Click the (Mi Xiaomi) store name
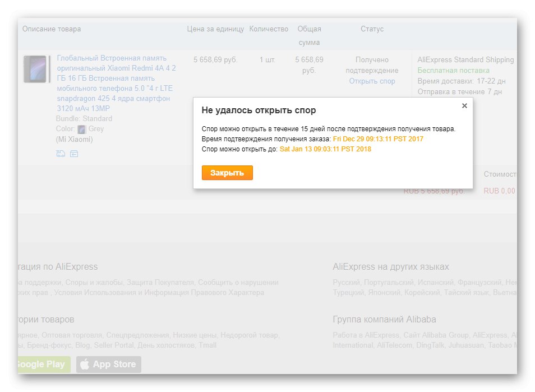This screenshot has height=392, width=535. click(x=75, y=139)
